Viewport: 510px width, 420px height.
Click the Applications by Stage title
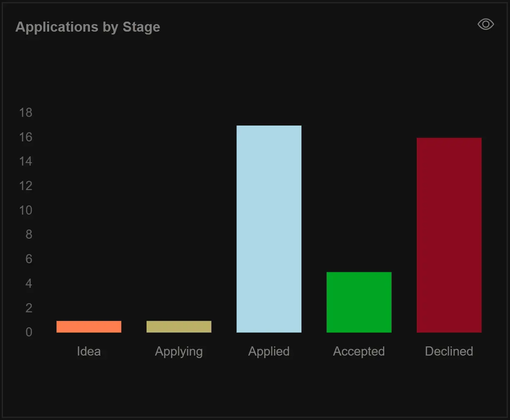pyautogui.click(x=88, y=27)
